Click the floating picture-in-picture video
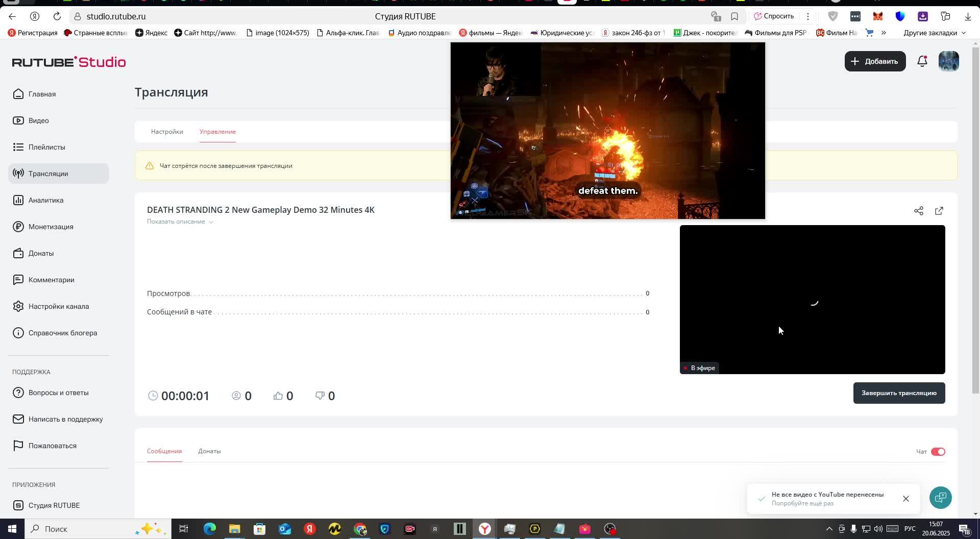The width and height of the screenshot is (980, 539). pos(607,131)
